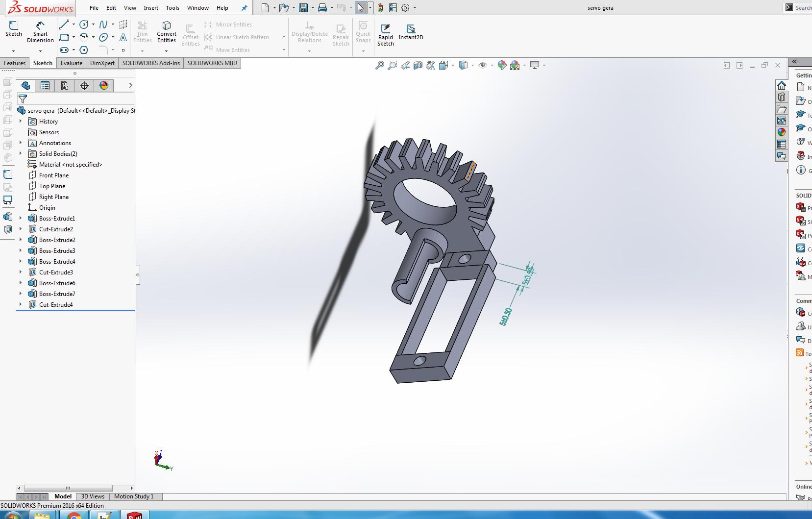
Task: Switch to the ConfigurationManager tab
Action: tap(65, 86)
